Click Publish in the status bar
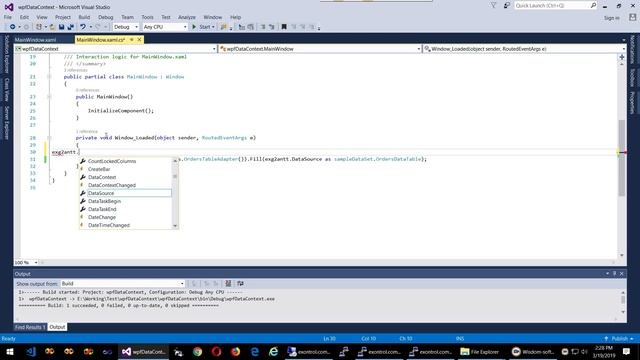 619,338
